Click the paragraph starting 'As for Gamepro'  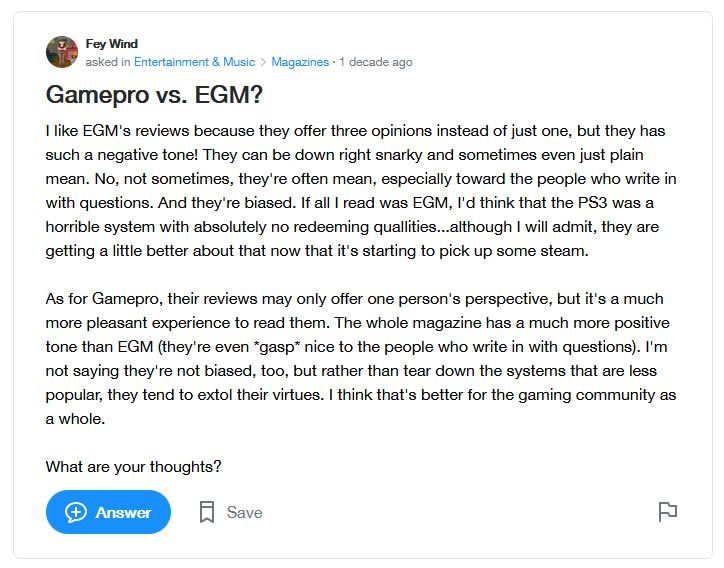click(361, 359)
